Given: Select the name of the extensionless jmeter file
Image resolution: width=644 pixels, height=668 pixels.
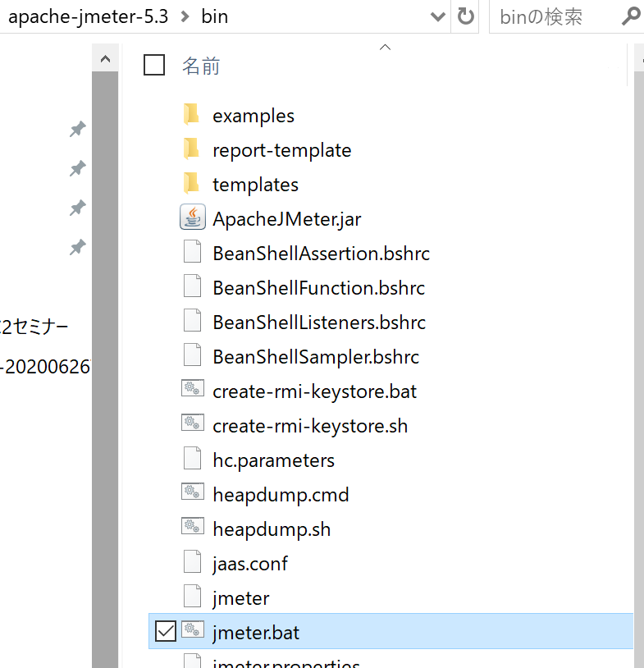Looking at the screenshot, I should pos(240,598).
